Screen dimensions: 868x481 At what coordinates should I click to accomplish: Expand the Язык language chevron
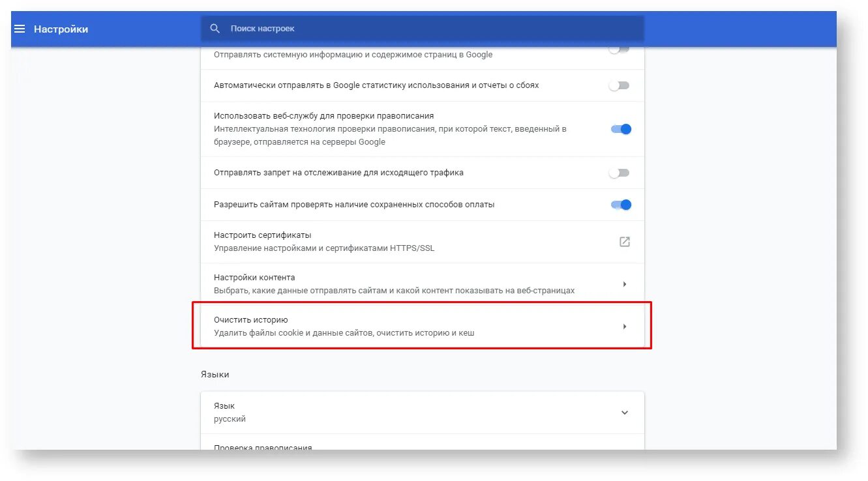(624, 413)
